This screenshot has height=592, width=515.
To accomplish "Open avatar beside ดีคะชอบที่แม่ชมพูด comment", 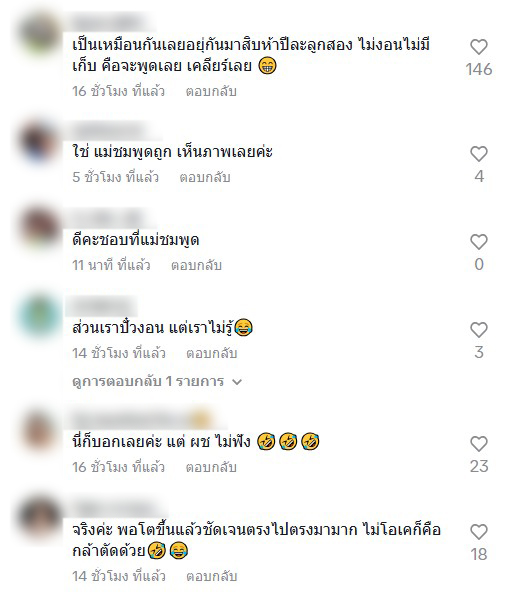I will click(39, 228).
